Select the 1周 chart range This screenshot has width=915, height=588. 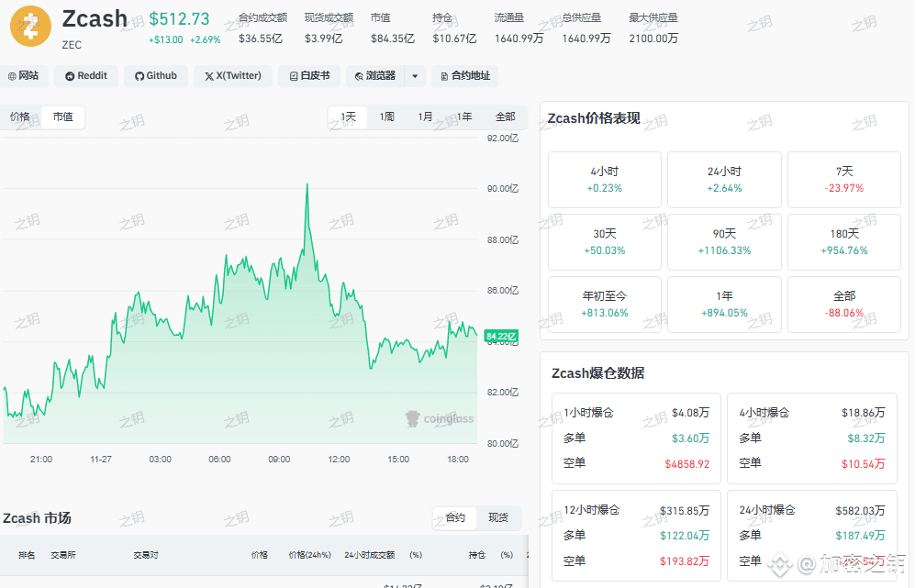(x=386, y=116)
